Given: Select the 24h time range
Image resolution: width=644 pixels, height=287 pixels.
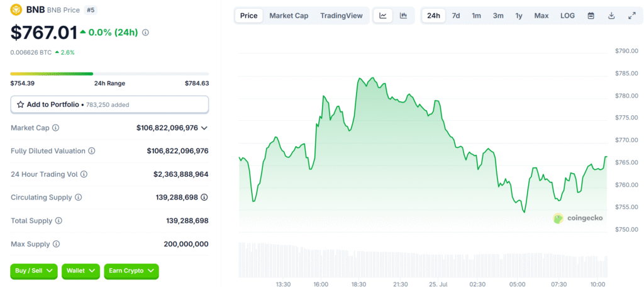Looking at the screenshot, I should [433, 16].
